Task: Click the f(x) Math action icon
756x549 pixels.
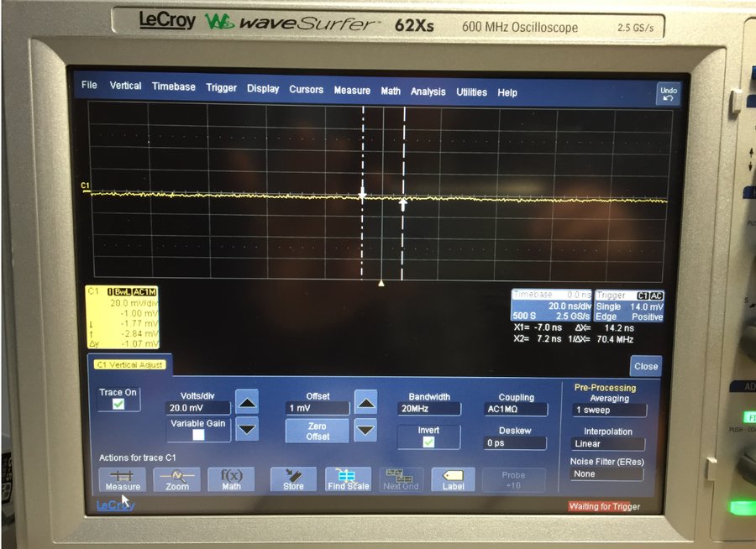Action: [231, 479]
